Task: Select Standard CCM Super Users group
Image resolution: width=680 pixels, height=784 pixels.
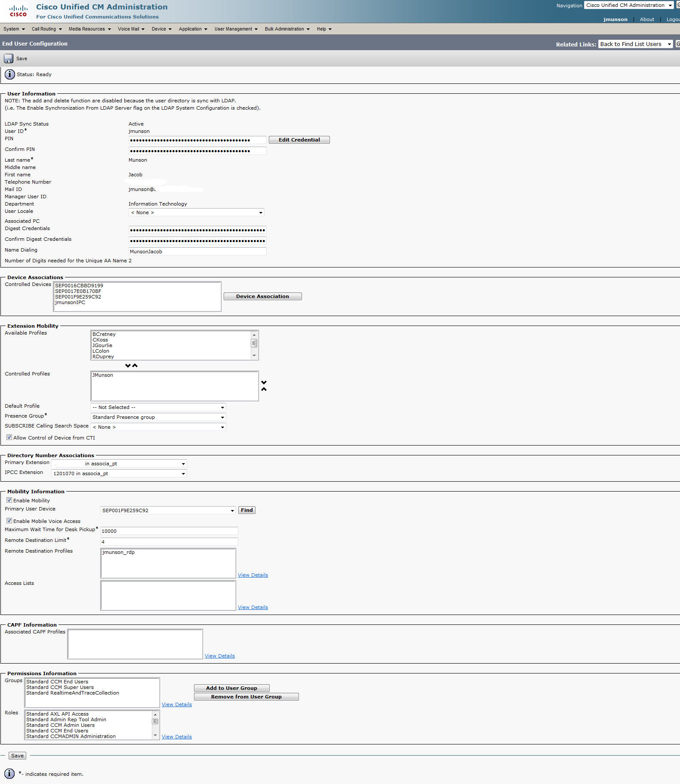Action: 60,687
